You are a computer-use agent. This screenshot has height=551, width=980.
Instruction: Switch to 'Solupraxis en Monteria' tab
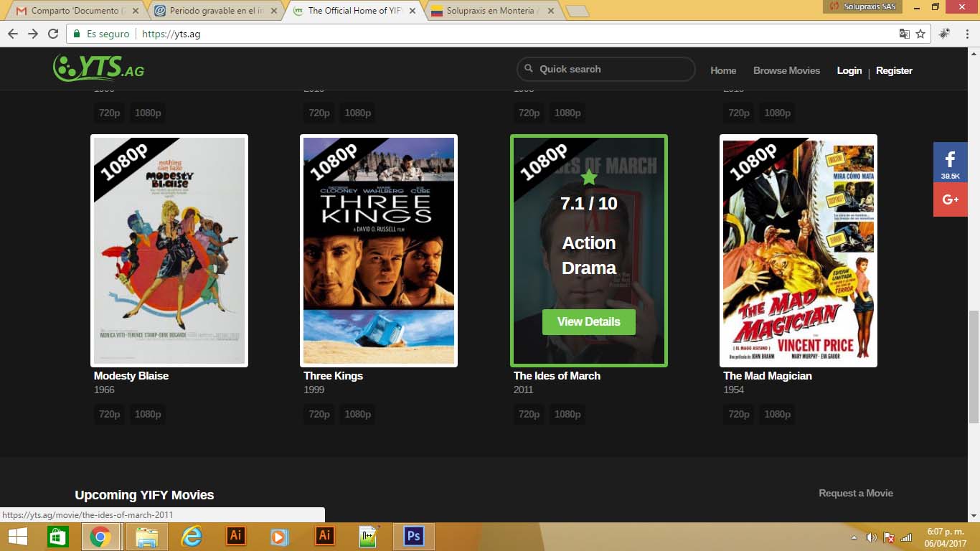(493, 11)
